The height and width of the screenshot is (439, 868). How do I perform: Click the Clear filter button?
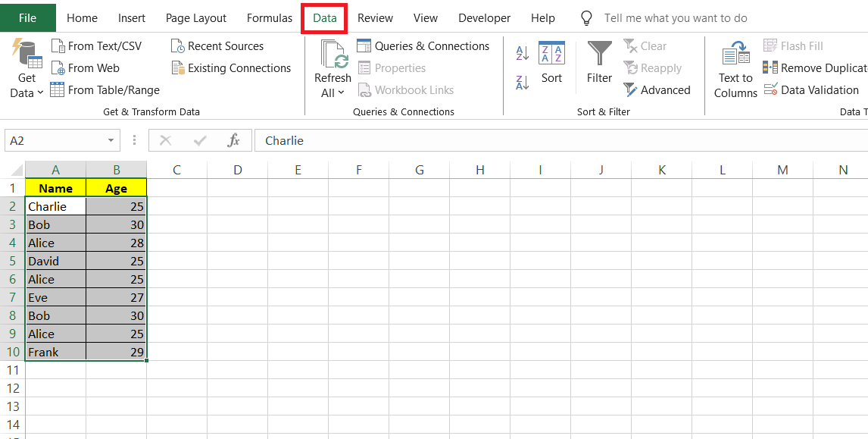pyautogui.click(x=645, y=45)
